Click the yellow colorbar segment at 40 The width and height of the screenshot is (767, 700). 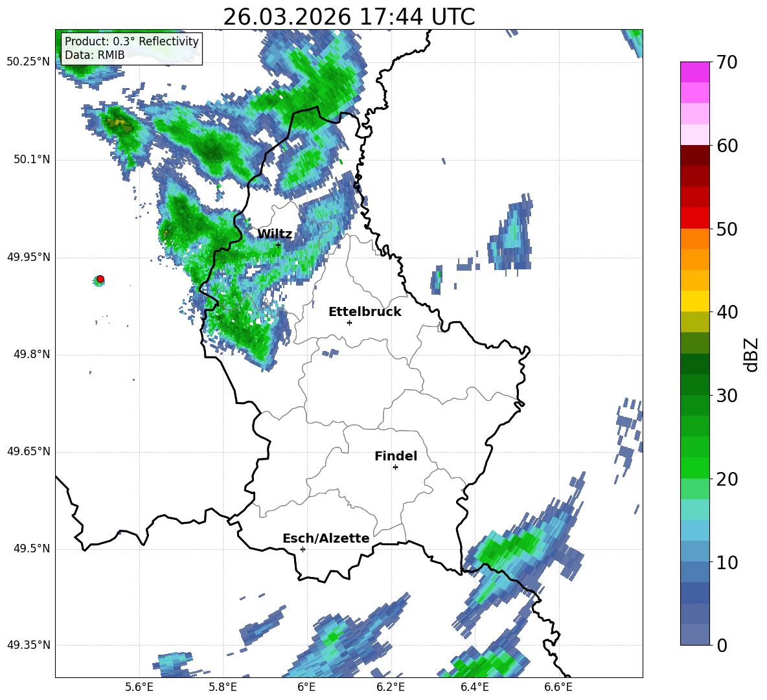[694, 301]
